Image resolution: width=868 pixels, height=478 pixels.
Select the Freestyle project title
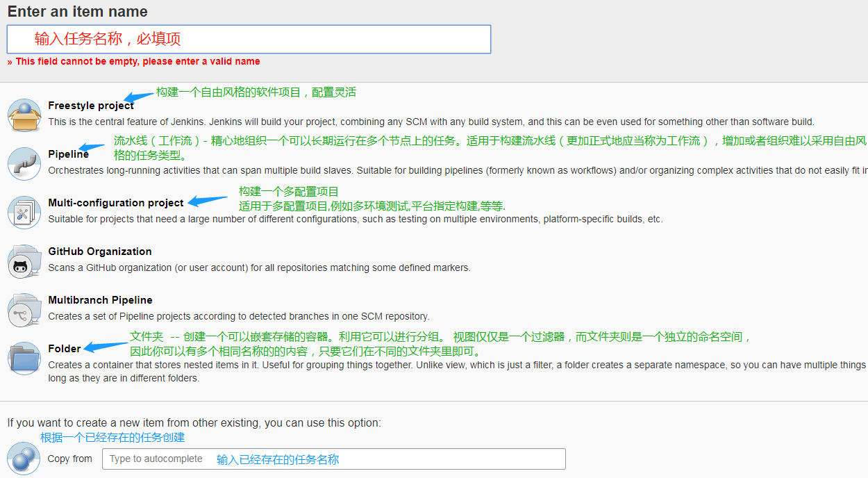point(91,106)
